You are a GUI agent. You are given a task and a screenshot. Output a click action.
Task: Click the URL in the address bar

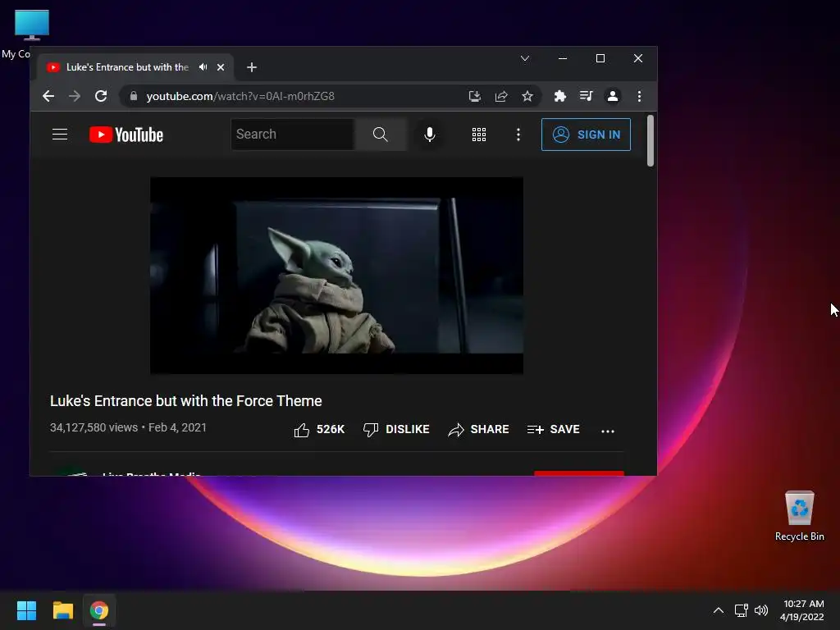click(240, 97)
